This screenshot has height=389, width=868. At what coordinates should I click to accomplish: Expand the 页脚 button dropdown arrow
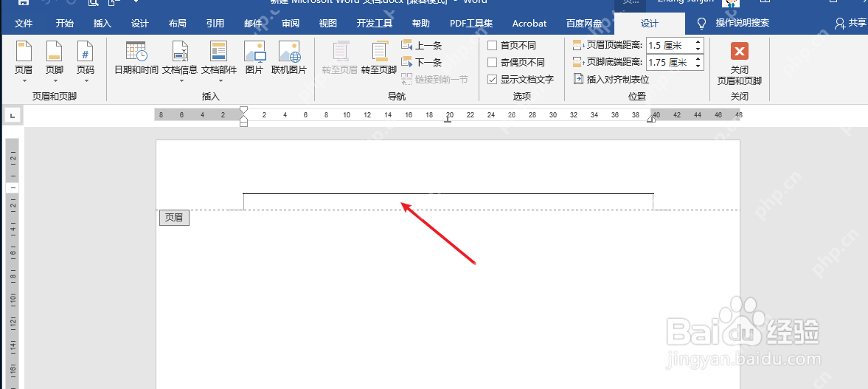[x=55, y=81]
